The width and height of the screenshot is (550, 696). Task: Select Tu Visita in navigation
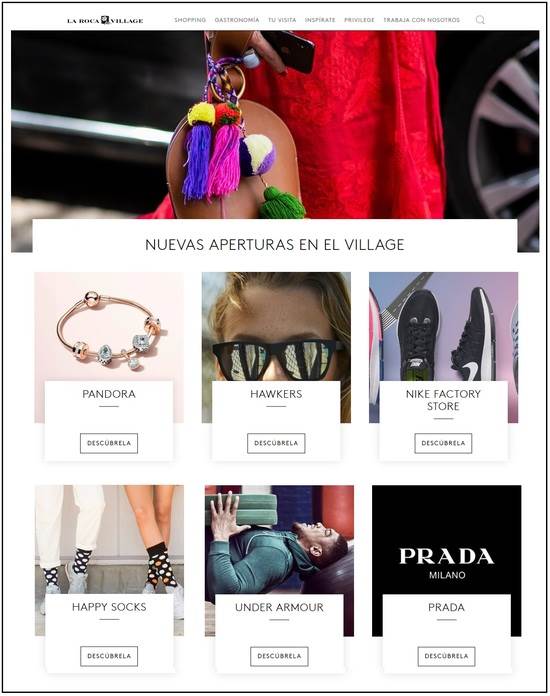282,20
